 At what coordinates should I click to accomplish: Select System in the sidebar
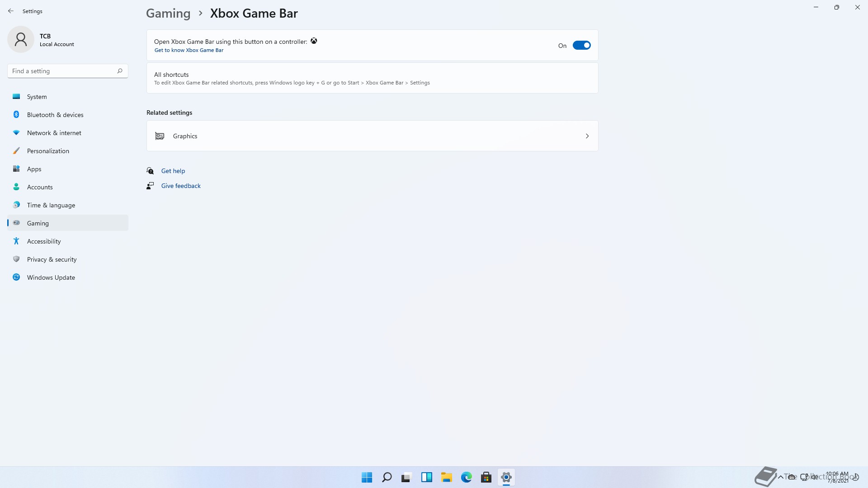(x=68, y=97)
